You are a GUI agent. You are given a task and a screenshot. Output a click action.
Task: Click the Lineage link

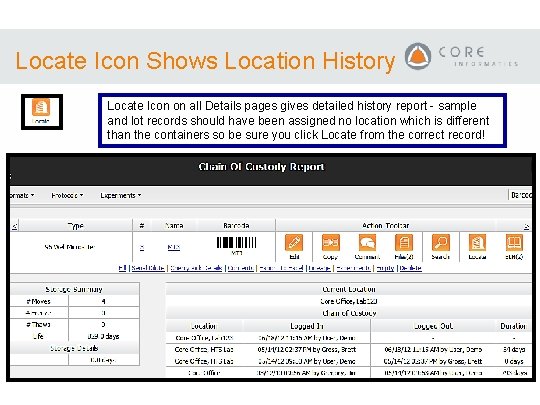click(x=320, y=268)
